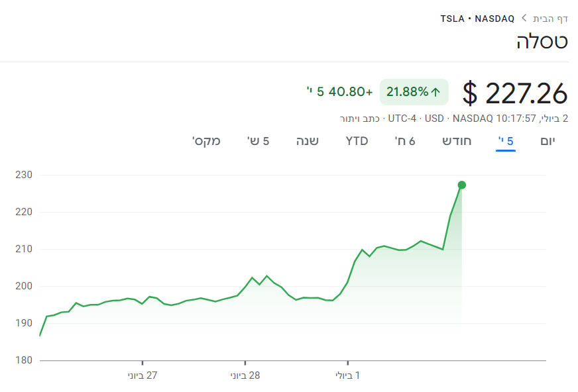Image resolution: width=578 pixels, height=392 pixels.
Task: Select the "שנה" one-year tab
Action: point(307,140)
